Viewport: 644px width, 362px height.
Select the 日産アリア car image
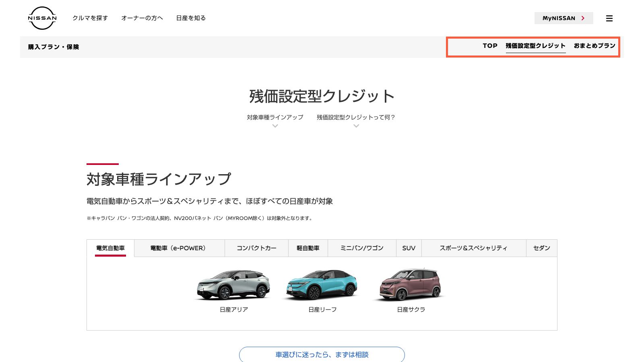pyautogui.click(x=233, y=284)
